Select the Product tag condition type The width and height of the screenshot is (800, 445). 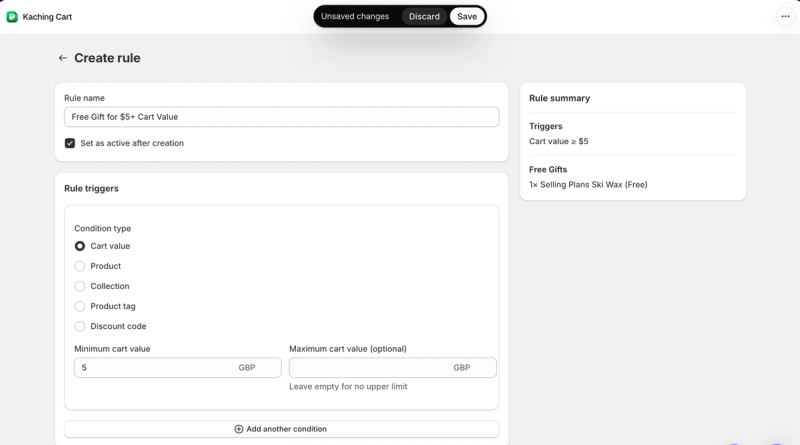pyautogui.click(x=80, y=306)
